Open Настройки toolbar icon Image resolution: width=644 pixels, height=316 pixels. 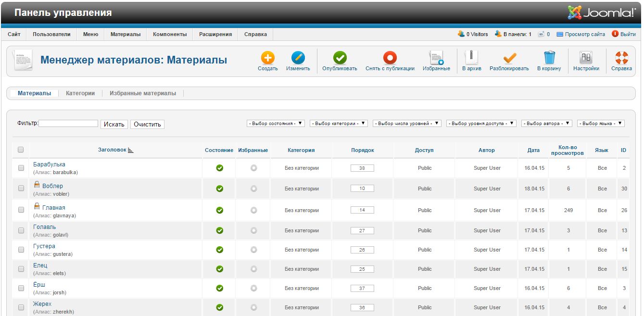pyautogui.click(x=586, y=58)
